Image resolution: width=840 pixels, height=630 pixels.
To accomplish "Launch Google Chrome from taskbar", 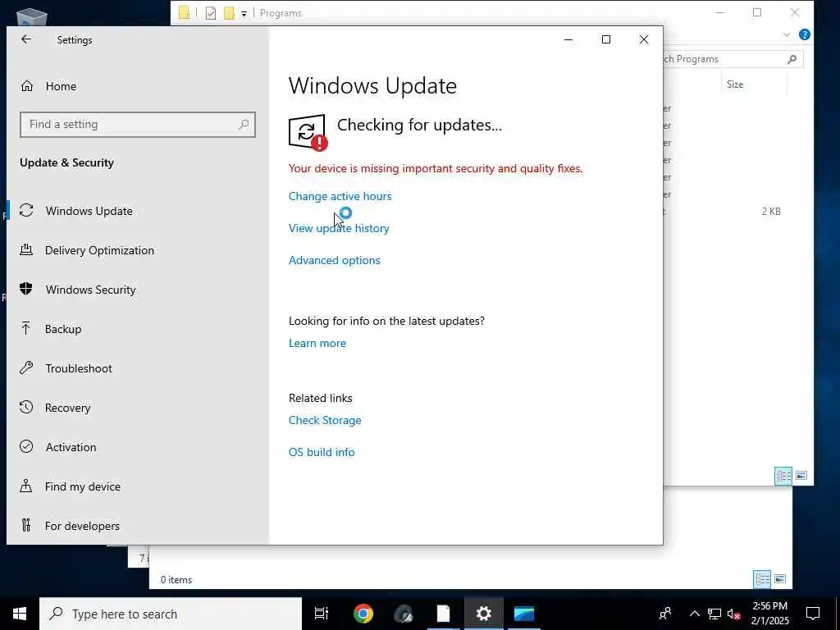I will [363, 614].
